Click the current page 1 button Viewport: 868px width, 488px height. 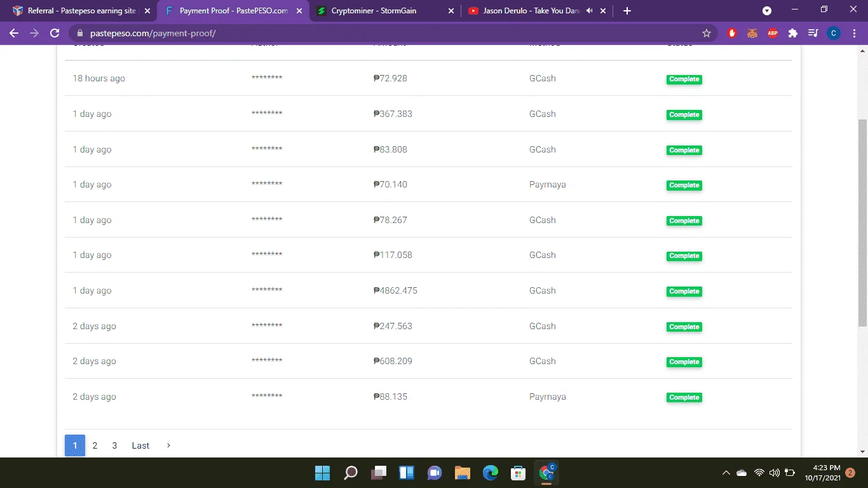click(75, 445)
